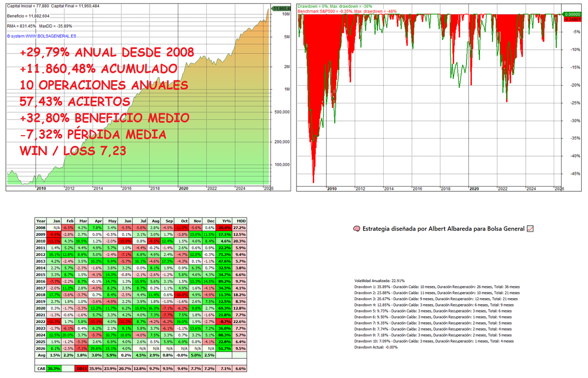Click the 2020 August cell '16.3%'

153,308
